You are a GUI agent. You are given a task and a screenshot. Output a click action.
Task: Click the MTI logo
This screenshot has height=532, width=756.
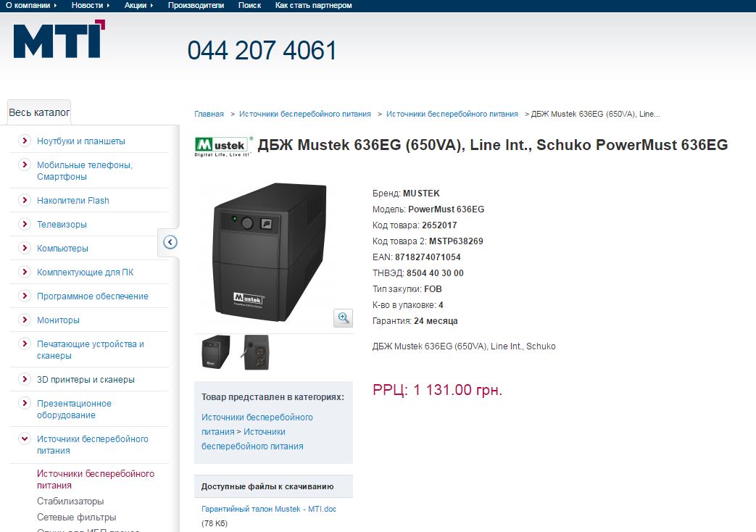point(59,39)
